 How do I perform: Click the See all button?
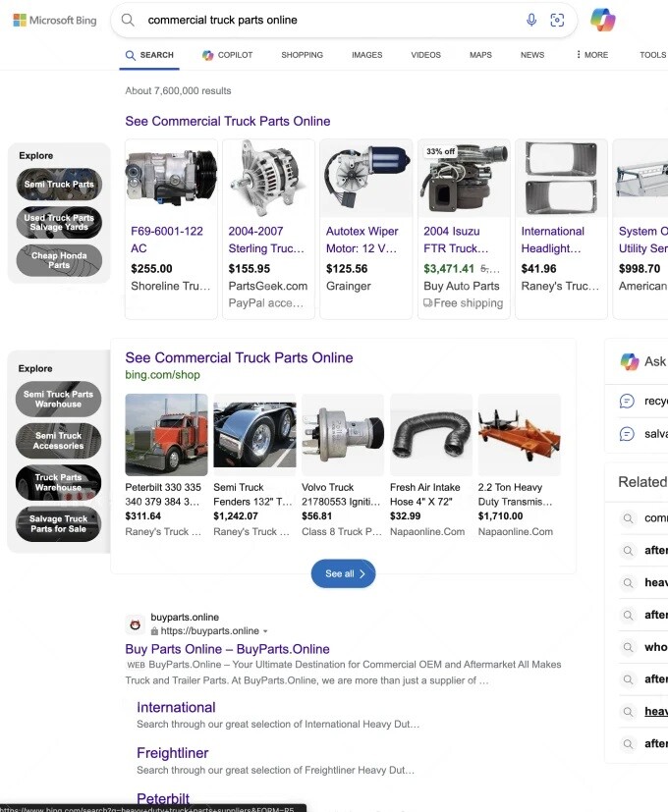pyautogui.click(x=343, y=573)
